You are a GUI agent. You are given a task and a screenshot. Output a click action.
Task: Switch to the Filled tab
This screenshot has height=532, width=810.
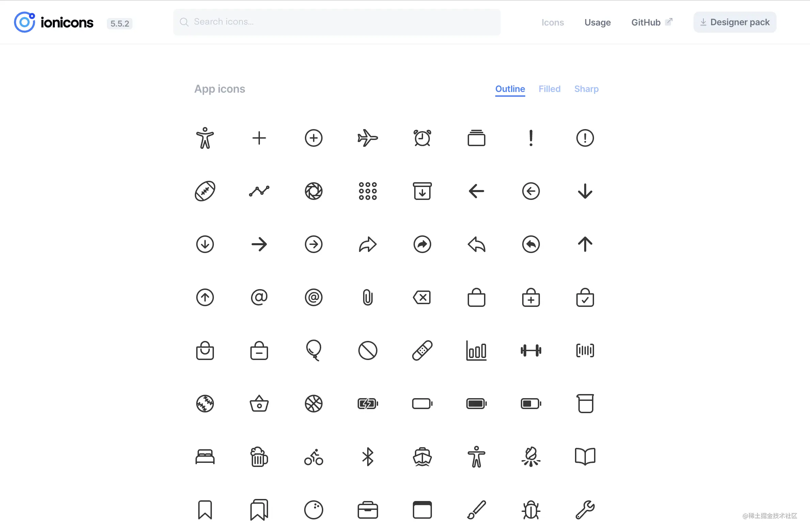[x=549, y=89]
